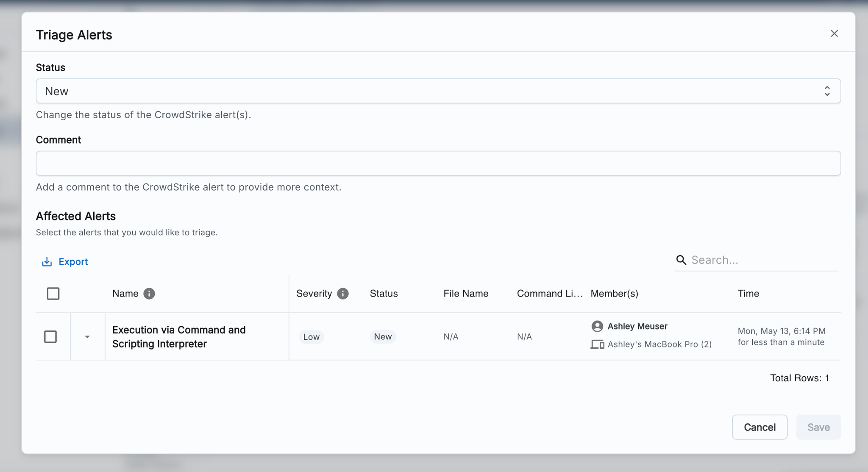Sort by the Time column header

(x=748, y=294)
